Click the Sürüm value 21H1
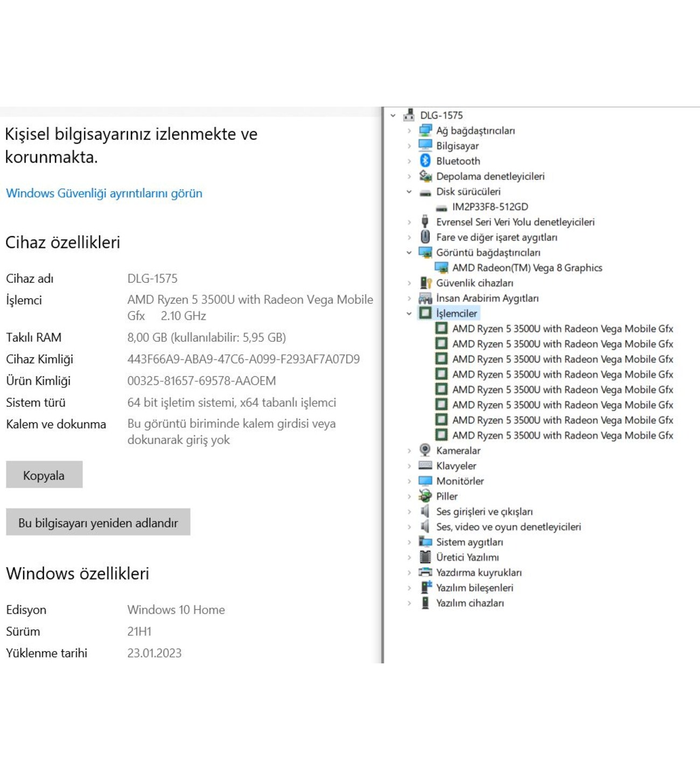700x770 pixels. tap(139, 631)
